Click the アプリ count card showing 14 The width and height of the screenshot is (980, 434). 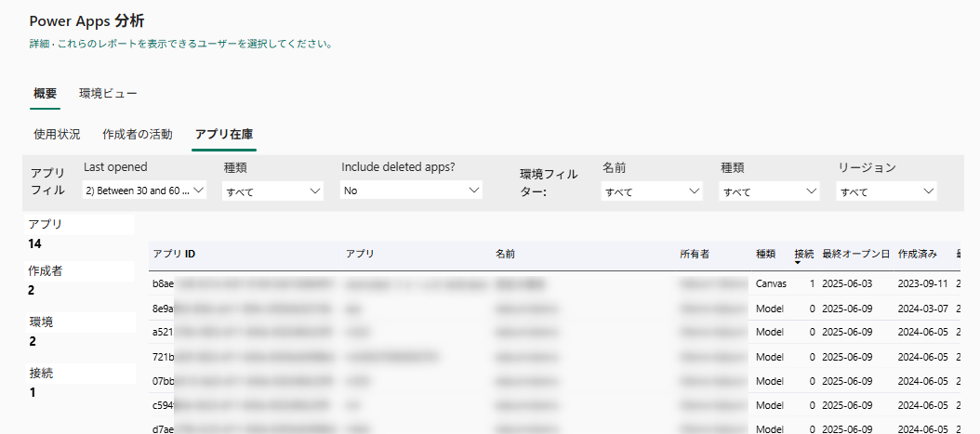(79, 233)
